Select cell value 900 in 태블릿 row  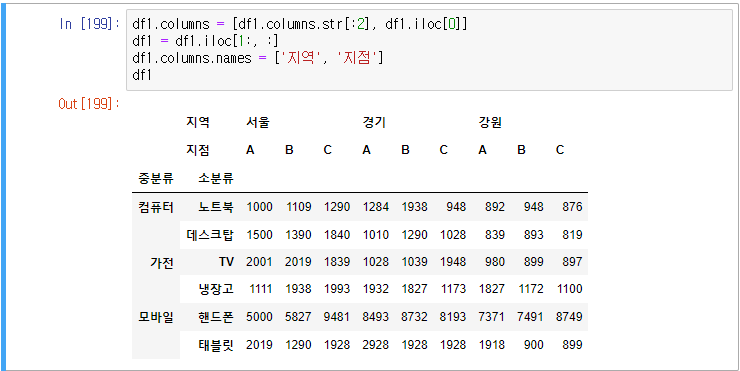click(x=534, y=345)
